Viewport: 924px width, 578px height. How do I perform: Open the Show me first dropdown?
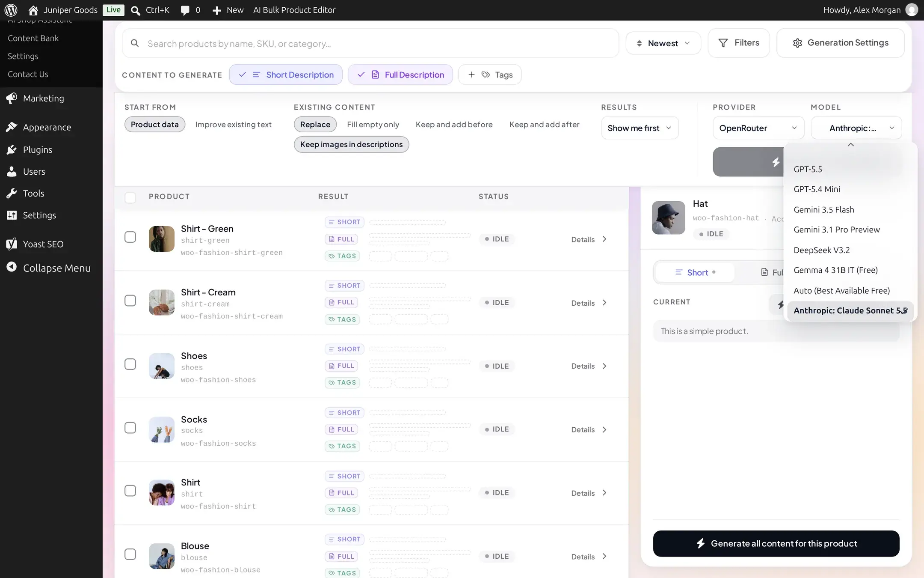[640, 128]
